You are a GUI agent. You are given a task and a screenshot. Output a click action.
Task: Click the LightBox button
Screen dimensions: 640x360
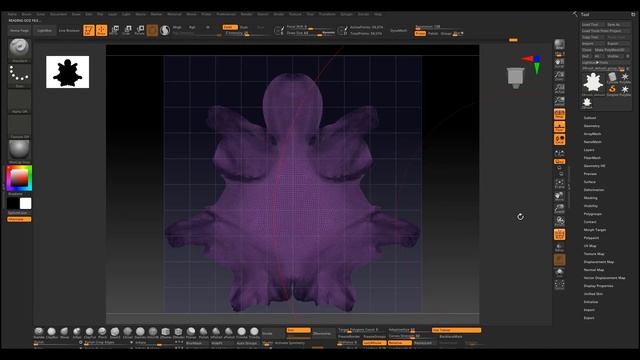click(x=44, y=31)
